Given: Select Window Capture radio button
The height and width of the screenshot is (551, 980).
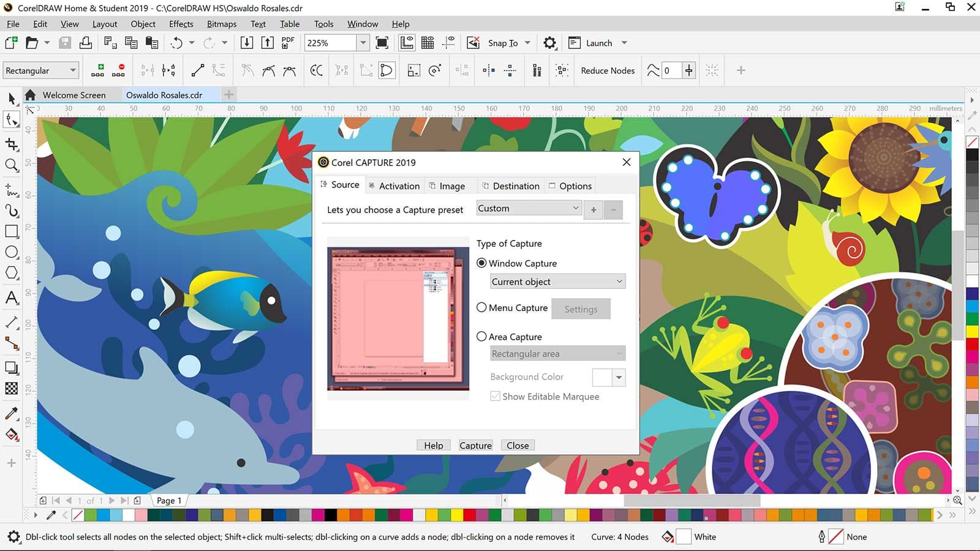Looking at the screenshot, I should 481,263.
